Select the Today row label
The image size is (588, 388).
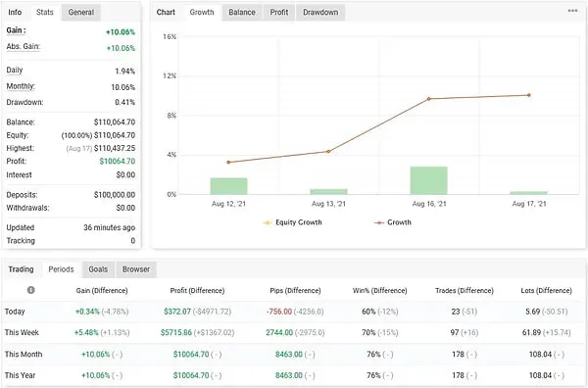pos(15,312)
